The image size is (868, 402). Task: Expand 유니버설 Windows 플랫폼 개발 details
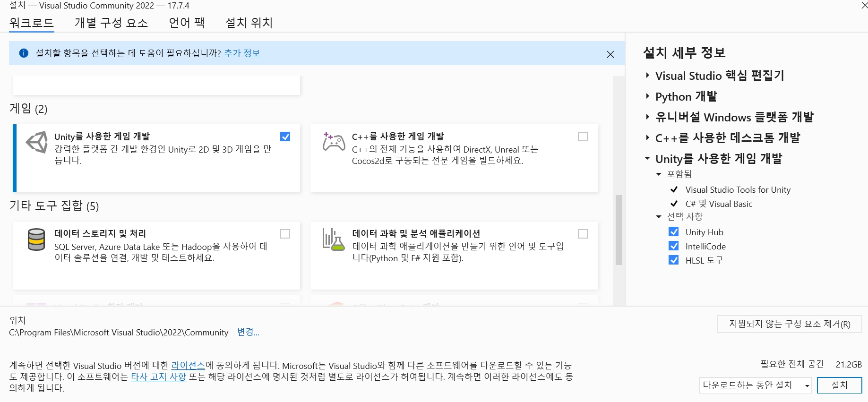[648, 117]
